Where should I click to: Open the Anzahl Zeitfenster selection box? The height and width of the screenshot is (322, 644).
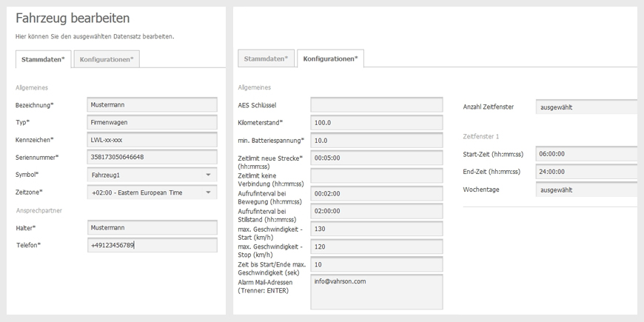[x=586, y=107]
